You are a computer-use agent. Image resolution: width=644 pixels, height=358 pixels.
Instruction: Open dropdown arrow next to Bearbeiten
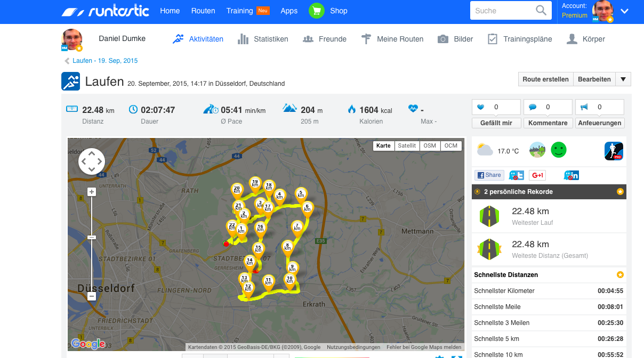click(623, 79)
